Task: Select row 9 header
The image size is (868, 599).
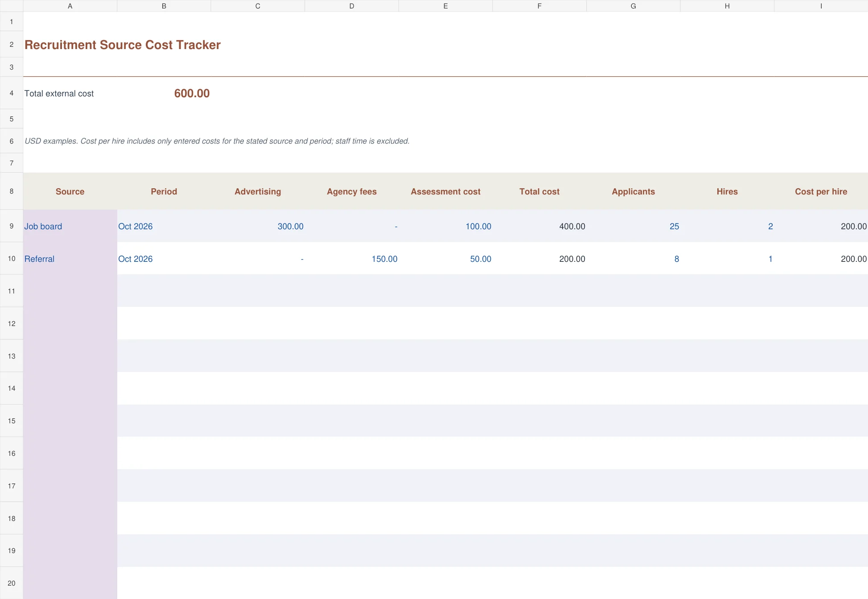Action: point(12,226)
